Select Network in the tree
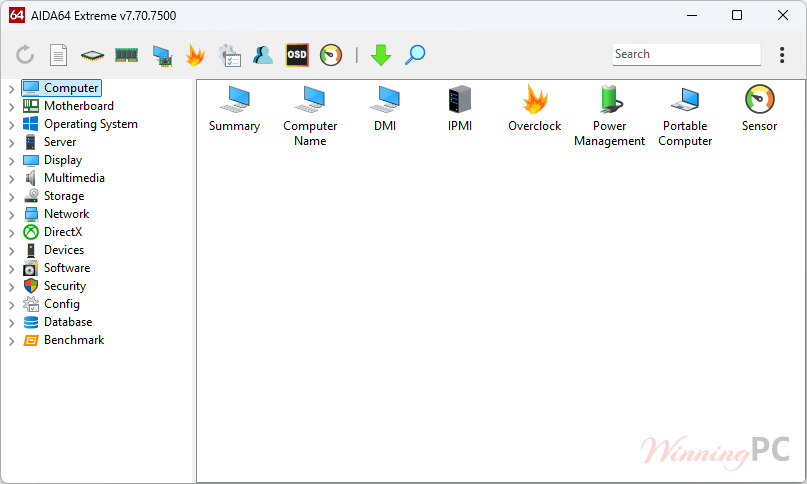807x484 pixels. tap(56, 214)
